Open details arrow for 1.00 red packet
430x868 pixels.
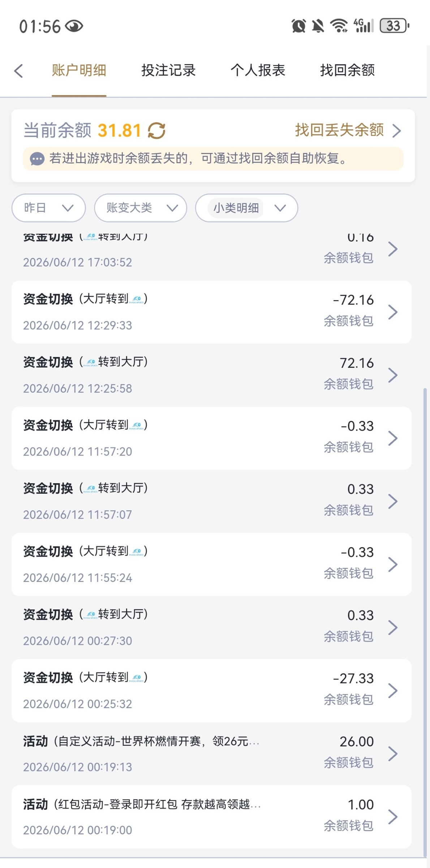pos(393,817)
